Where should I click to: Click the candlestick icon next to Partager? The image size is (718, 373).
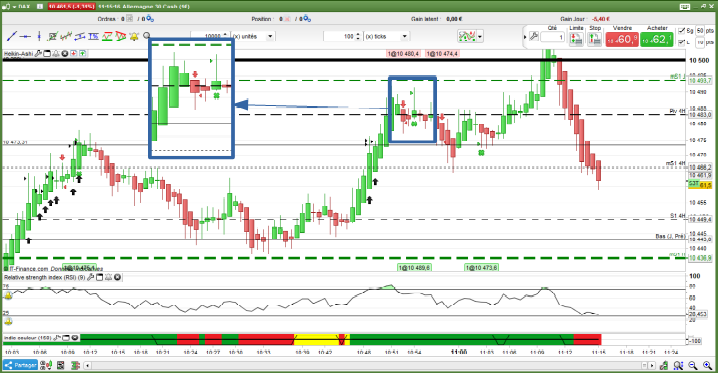[46, 365]
